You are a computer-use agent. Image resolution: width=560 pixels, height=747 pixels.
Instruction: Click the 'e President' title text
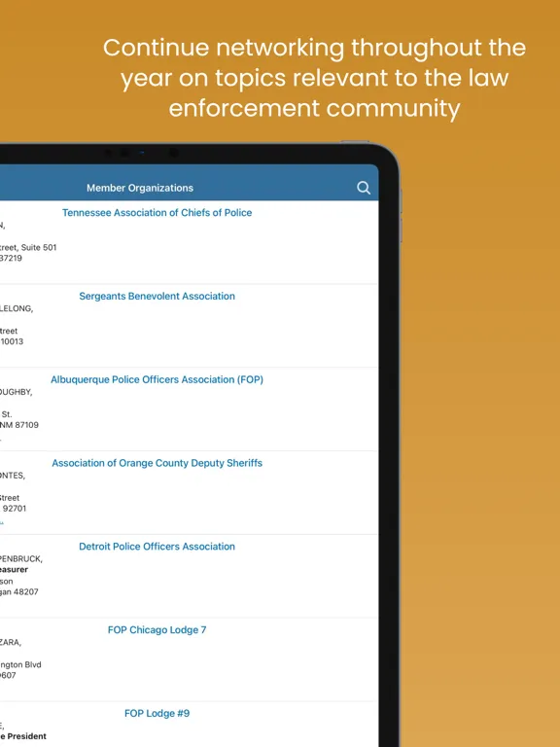(x=23, y=736)
